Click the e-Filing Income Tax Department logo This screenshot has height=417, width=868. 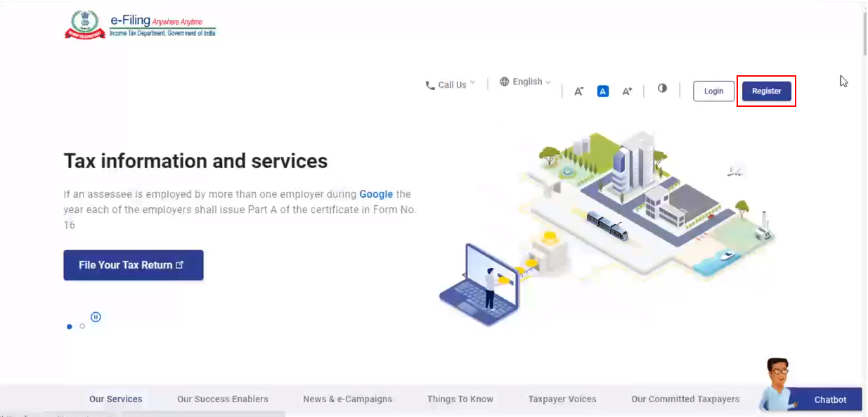tap(141, 25)
